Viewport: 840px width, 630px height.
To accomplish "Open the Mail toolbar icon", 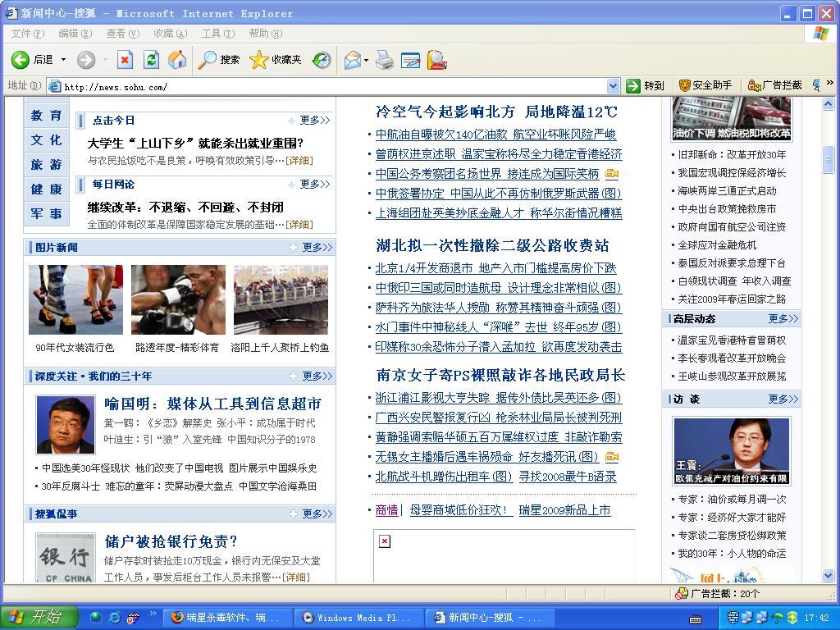I will [x=352, y=60].
